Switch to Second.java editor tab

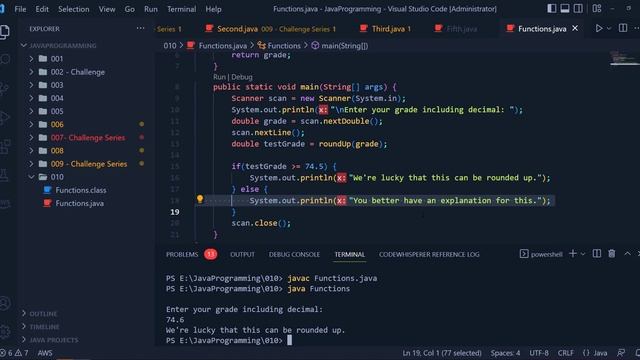pos(271,29)
